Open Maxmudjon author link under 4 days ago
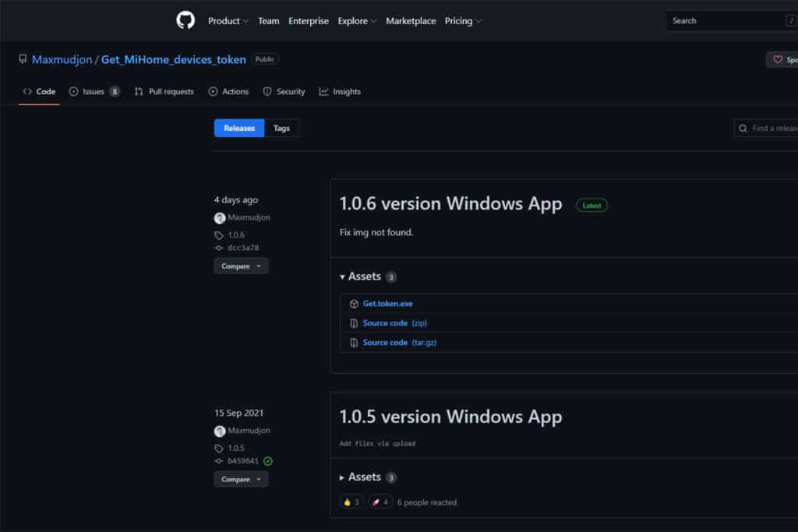798x532 pixels. [249, 217]
